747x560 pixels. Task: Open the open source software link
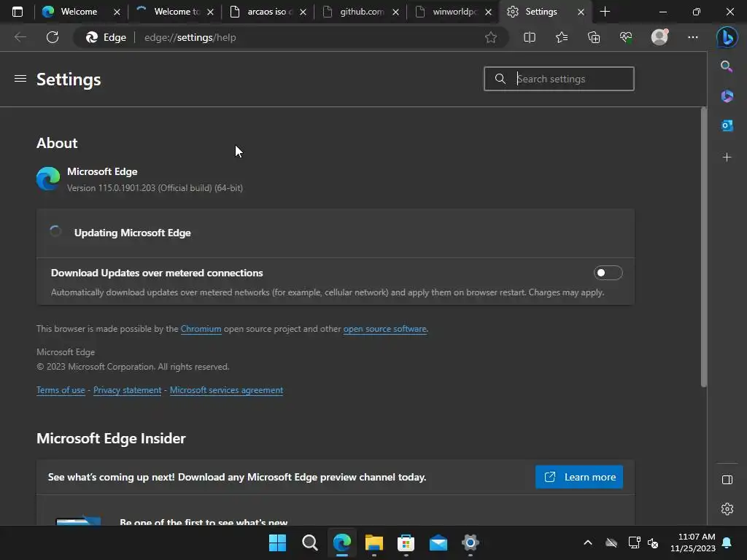[x=384, y=329]
